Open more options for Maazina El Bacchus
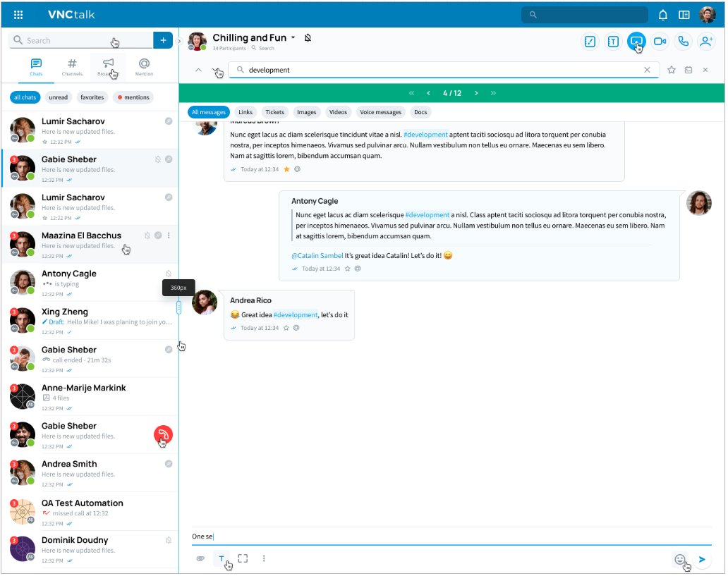Screen dimensions: 728x576 (x=169, y=235)
